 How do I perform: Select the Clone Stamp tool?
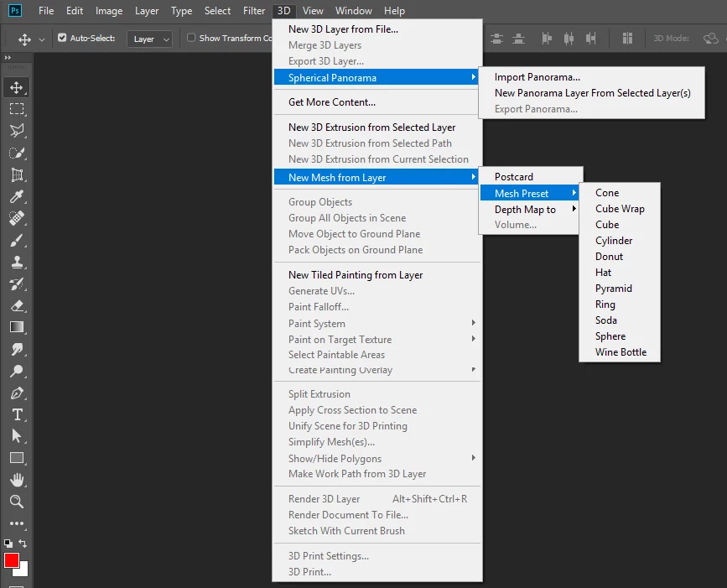click(x=17, y=262)
